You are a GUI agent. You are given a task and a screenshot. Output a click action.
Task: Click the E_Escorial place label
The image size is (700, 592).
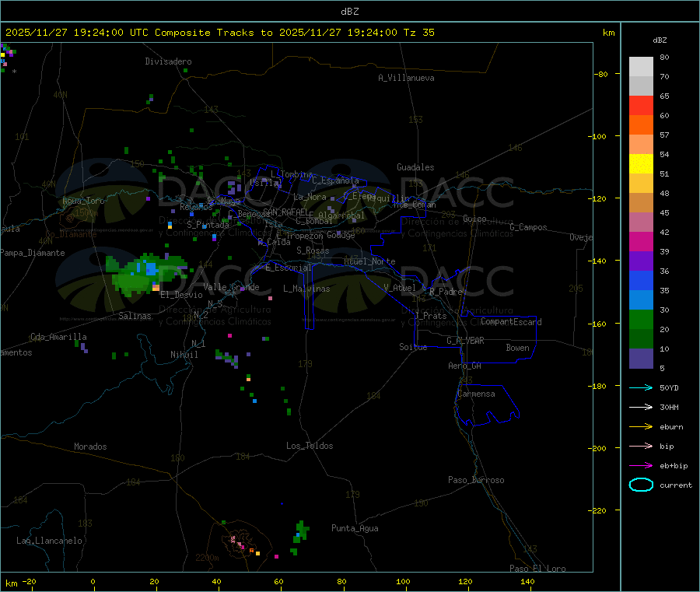(x=288, y=268)
